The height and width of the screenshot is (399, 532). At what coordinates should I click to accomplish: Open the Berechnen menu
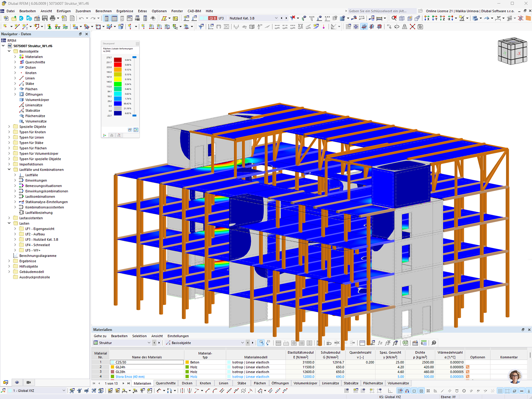pyautogui.click(x=104, y=11)
